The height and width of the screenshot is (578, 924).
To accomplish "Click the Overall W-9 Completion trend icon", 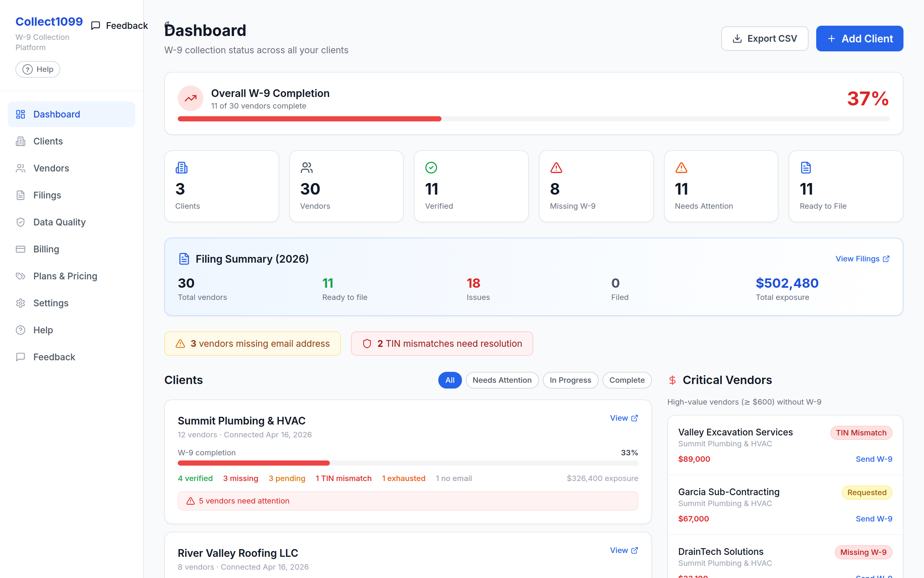I will coord(191,98).
